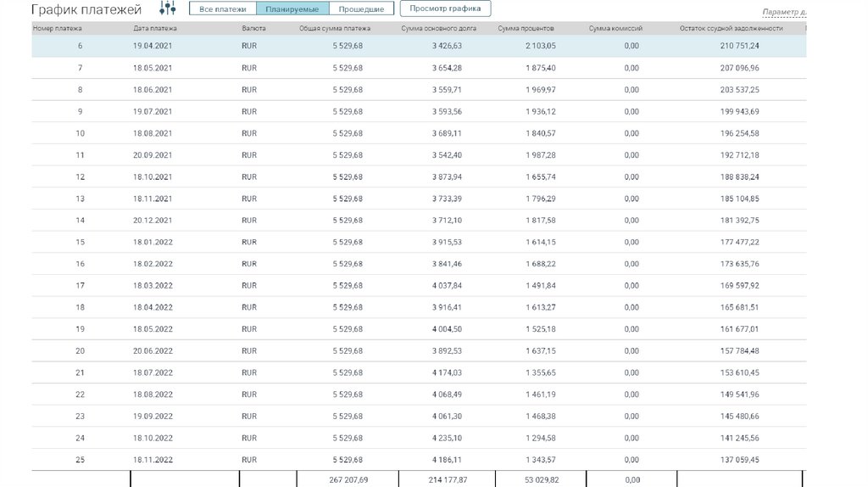Click the 'Сумма комиссий' column header
Screen dimensions: 868x487
615,28
